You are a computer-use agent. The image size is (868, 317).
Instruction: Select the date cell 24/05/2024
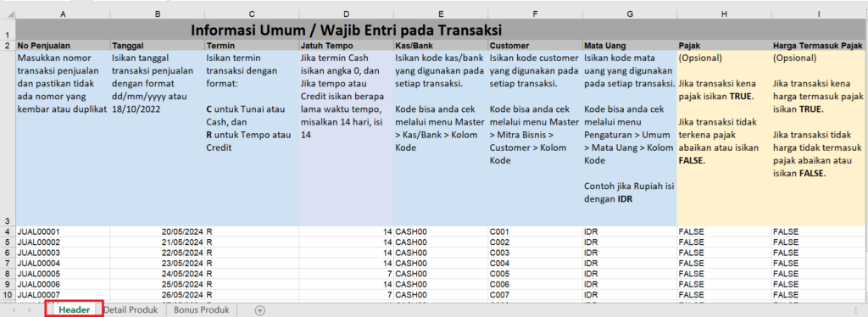click(157, 274)
